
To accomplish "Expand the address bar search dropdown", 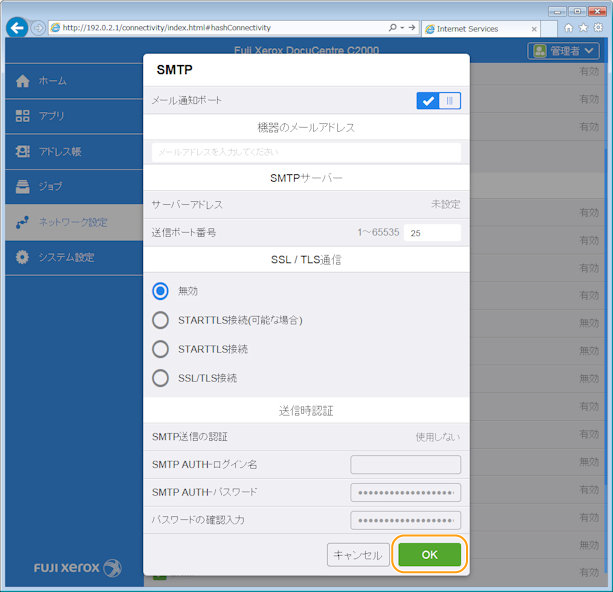I will pyautogui.click(x=396, y=28).
